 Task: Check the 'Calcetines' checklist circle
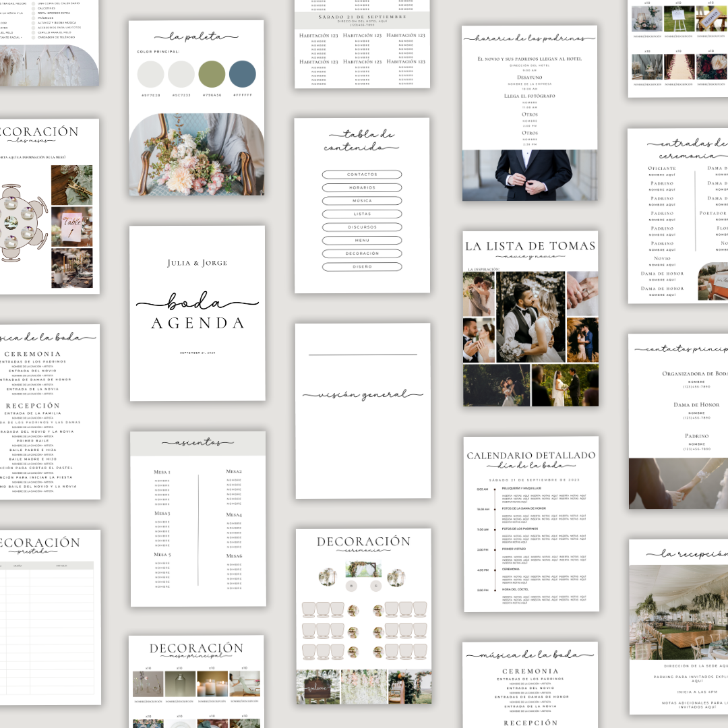coord(34,8)
